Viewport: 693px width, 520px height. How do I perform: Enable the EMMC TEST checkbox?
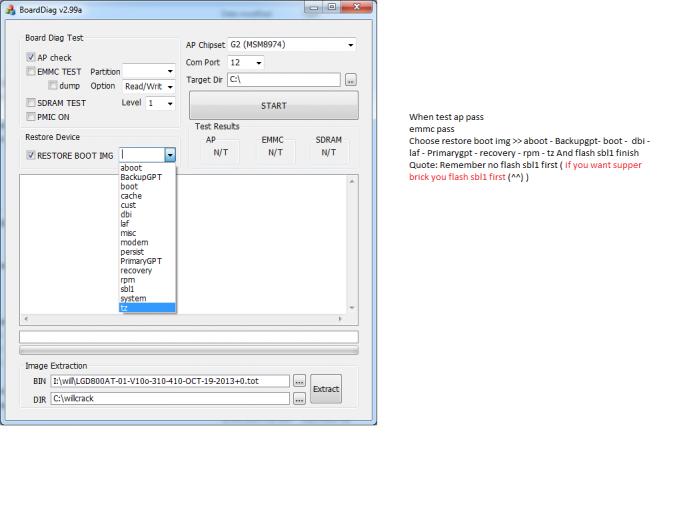click(x=30, y=71)
